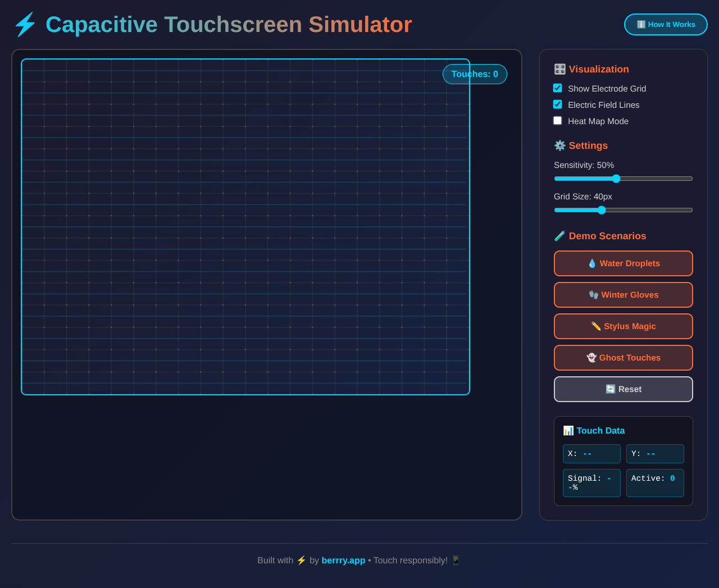Trigger the Winter Gloves scenario
Viewport: 719px width, 588px height.
[x=623, y=294]
